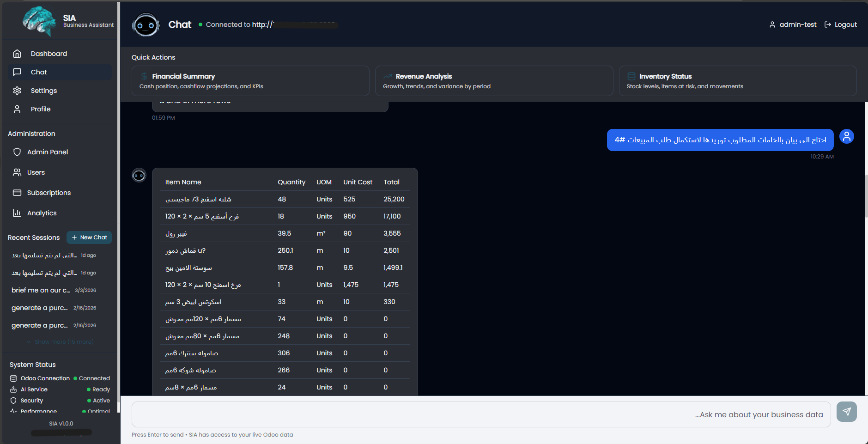Click the quantity value 39.5
868x444 pixels.
[284, 233]
